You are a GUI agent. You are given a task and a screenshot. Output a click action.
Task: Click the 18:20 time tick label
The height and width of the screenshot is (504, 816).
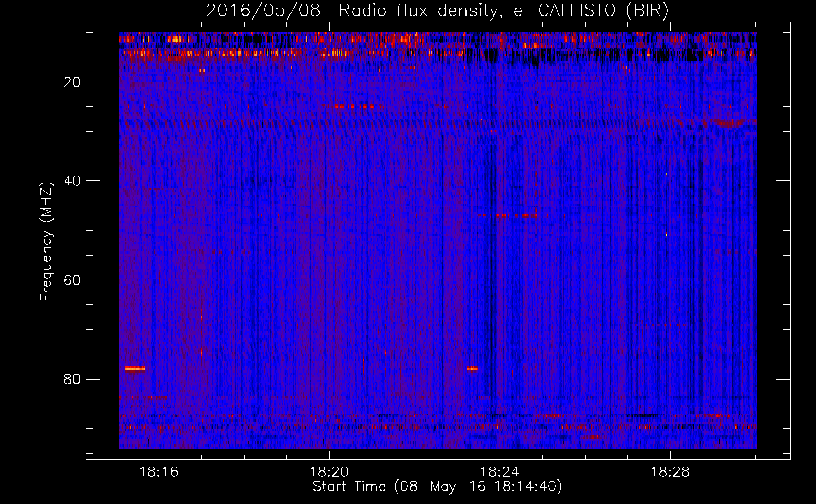click(329, 472)
